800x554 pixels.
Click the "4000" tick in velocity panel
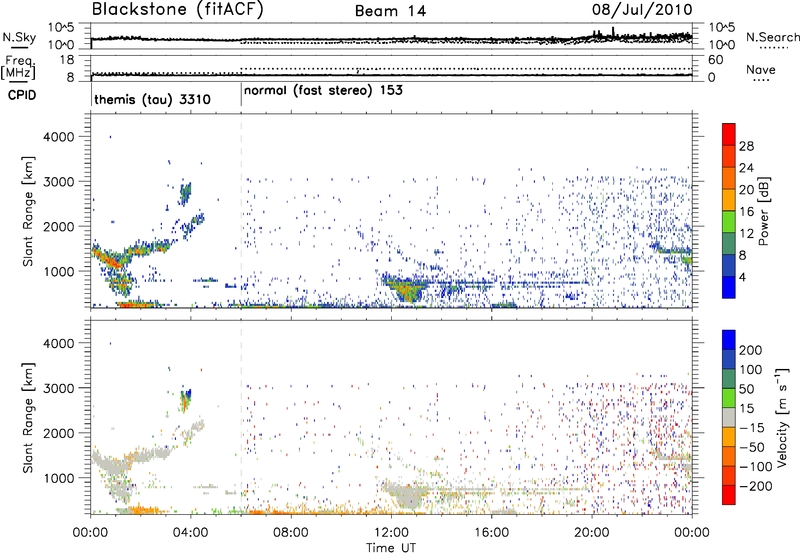58,343
